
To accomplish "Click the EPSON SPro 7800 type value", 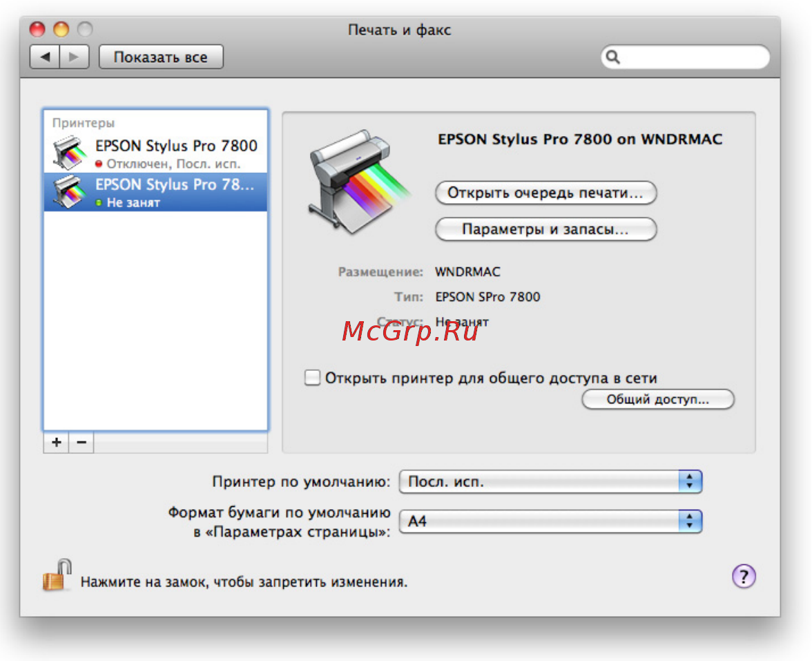I will 487,297.
